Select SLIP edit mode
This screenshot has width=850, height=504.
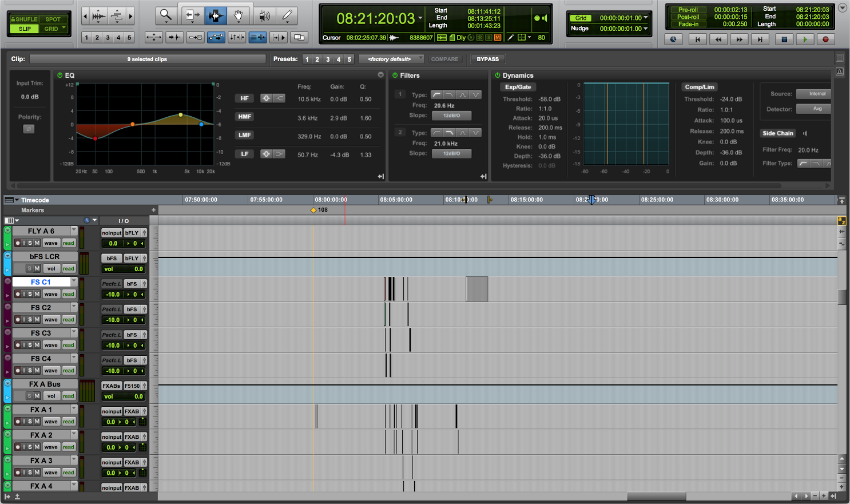coord(25,29)
